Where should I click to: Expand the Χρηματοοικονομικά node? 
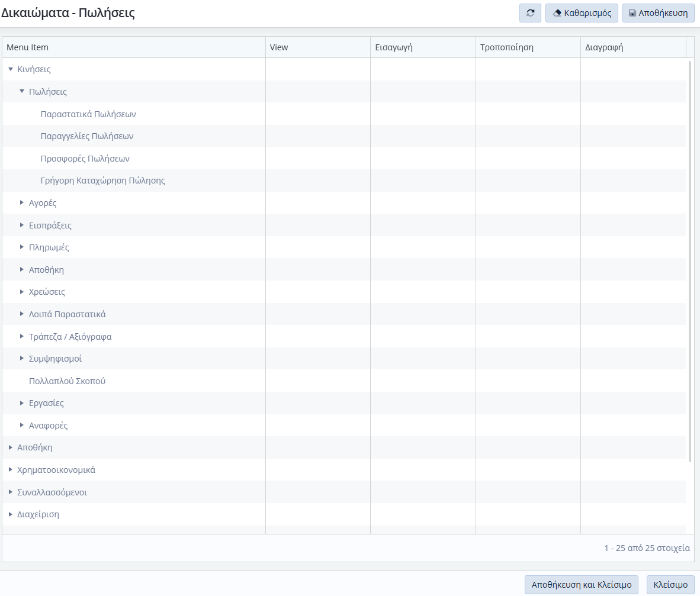pyautogui.click(x=11, y=470)
